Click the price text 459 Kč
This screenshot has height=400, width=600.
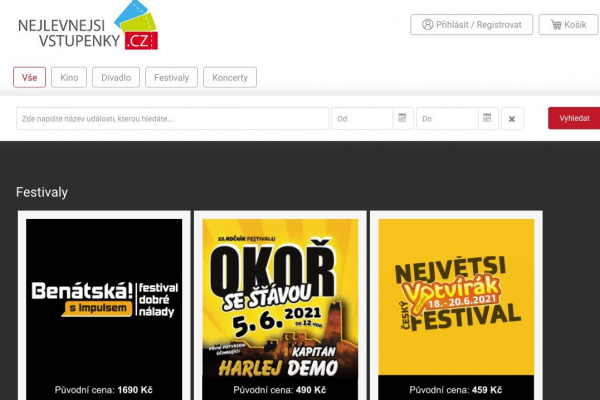[x=487, y=390]
